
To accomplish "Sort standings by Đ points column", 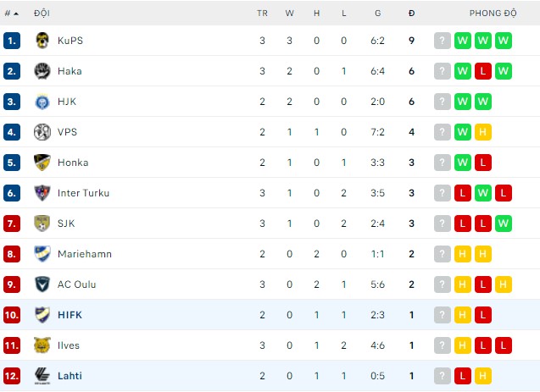I will coord(411,14).
